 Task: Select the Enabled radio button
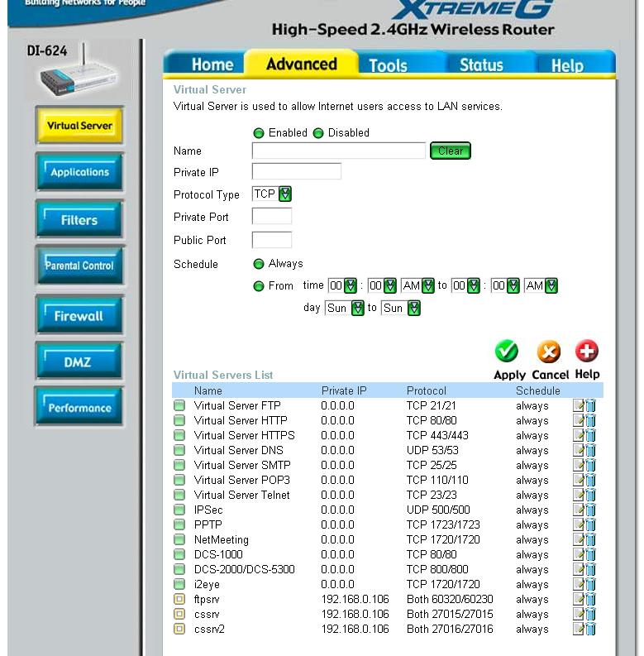point(259,133)
